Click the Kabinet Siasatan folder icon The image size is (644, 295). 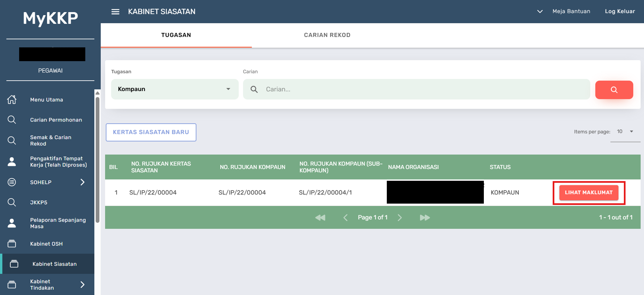coord(14,264)
